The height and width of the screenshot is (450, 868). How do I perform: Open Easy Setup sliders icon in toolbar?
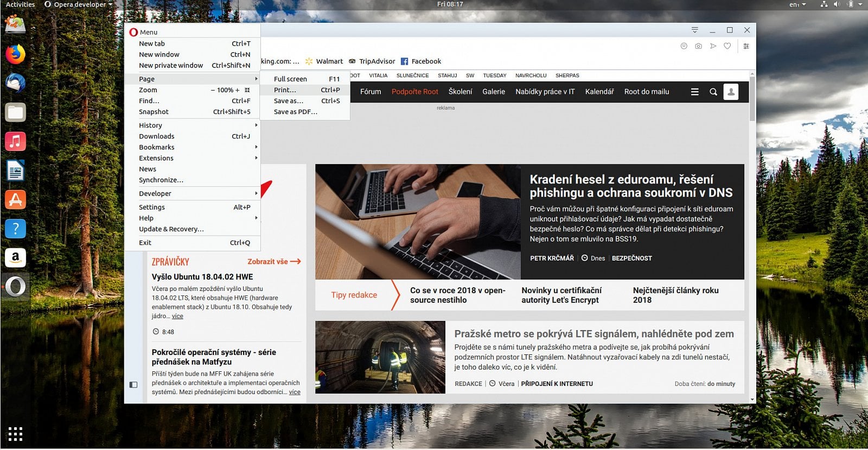tap(746, 46)
